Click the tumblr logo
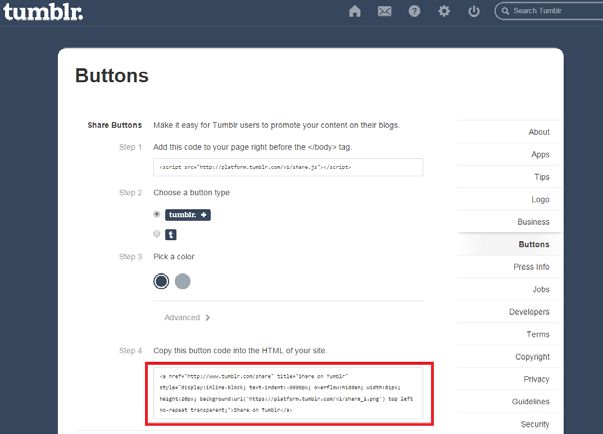Image resolution: width=603 pixels, height=434 pixels. click(43, 12)
